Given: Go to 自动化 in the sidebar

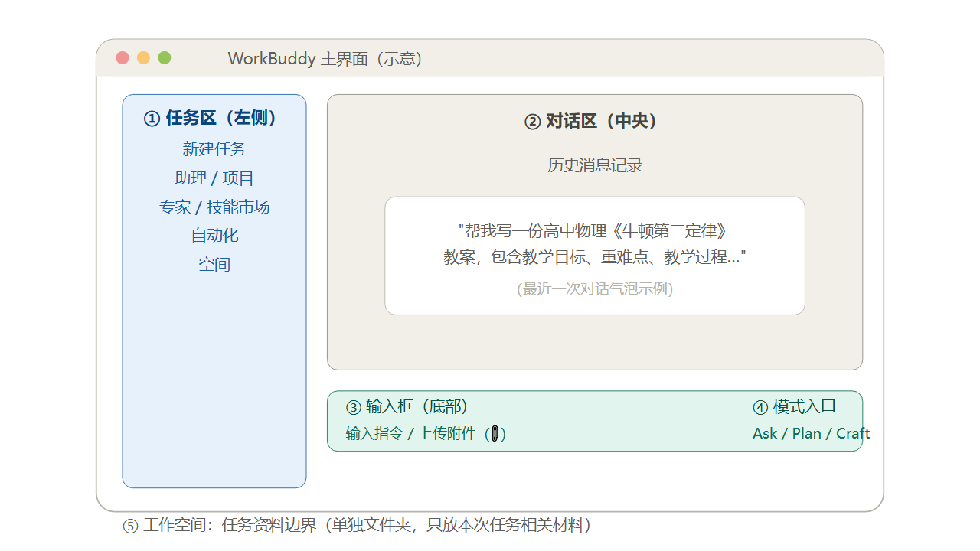Looking at the screenshot, I should [214, 236].
